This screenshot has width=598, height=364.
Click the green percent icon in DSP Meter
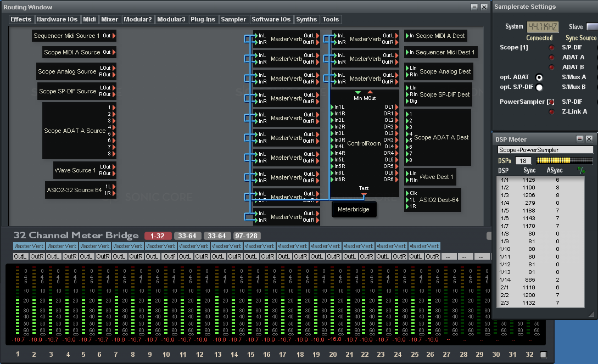coord(581,170)
